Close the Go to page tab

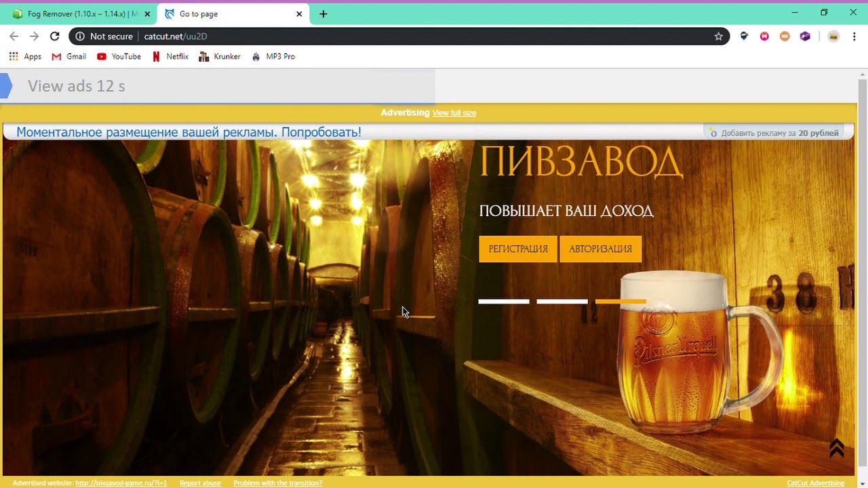(299, 14)
